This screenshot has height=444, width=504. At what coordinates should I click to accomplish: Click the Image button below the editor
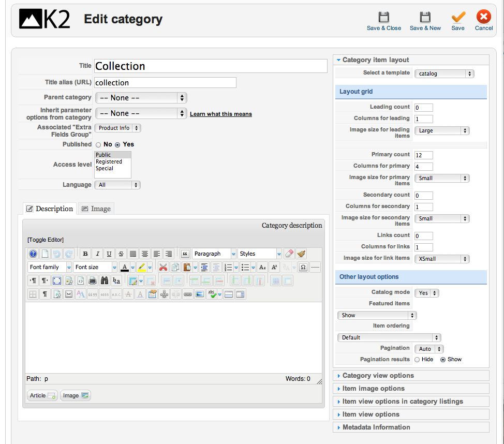click(76, 395)
